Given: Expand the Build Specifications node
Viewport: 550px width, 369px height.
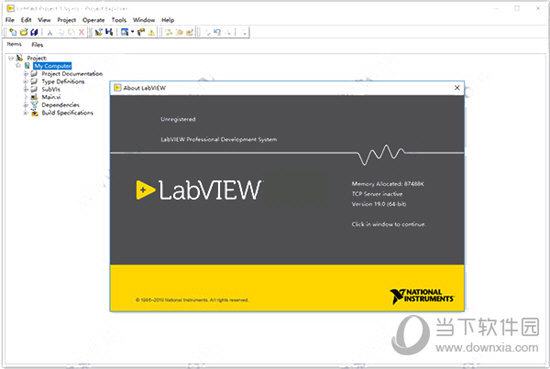Looking at the screenshot, I should (x=26, y=113).
